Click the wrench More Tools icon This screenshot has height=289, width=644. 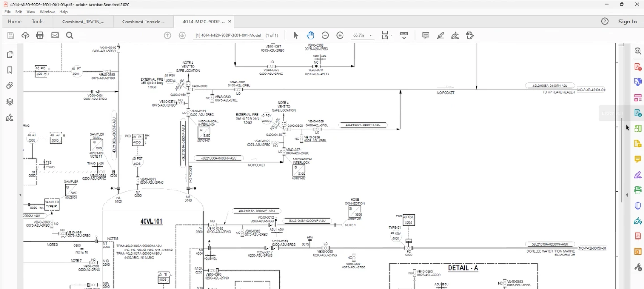point(638,267)
